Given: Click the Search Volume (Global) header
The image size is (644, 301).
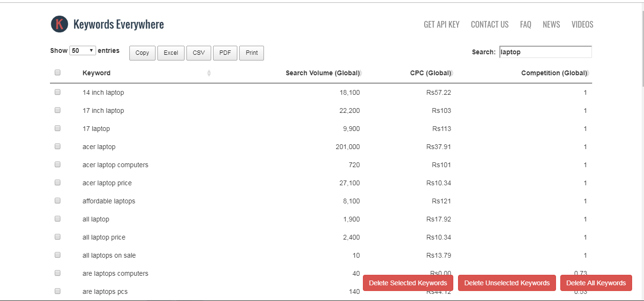Looking at the screenshot, I should click(322, 73).
